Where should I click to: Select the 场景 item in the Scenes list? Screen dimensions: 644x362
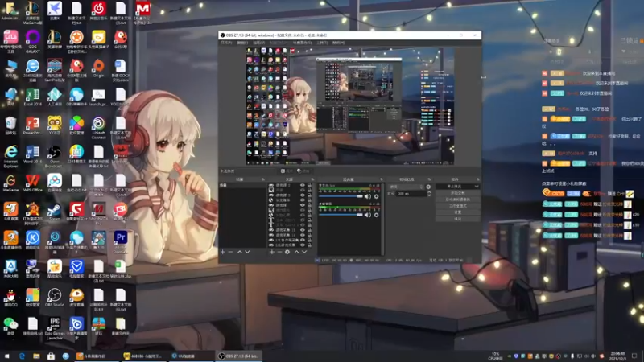242,186
